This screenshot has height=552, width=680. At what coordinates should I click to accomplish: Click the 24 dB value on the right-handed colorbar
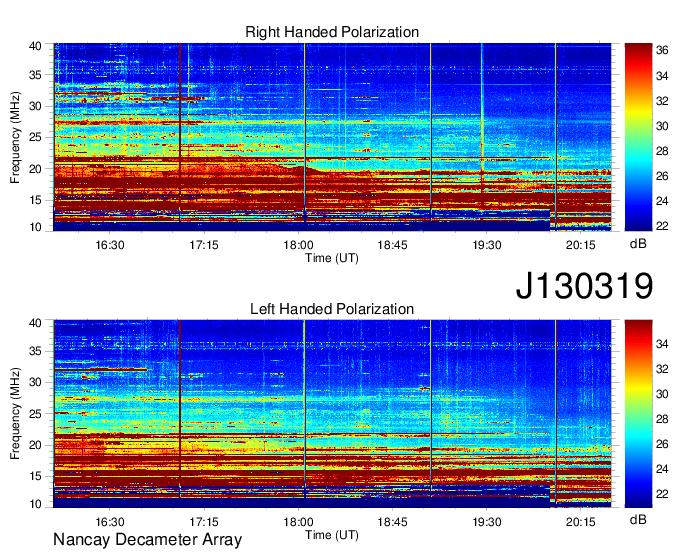coord(662,201)
